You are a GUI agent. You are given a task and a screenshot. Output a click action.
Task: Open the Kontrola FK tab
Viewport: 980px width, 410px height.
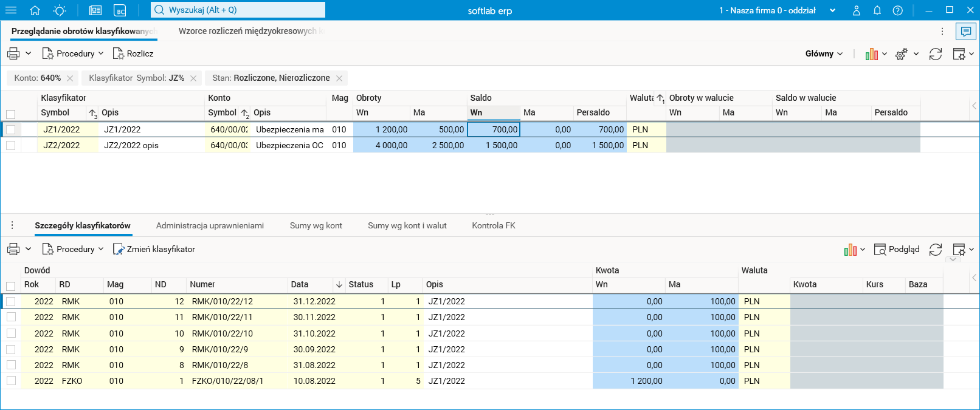coord(493,225)
